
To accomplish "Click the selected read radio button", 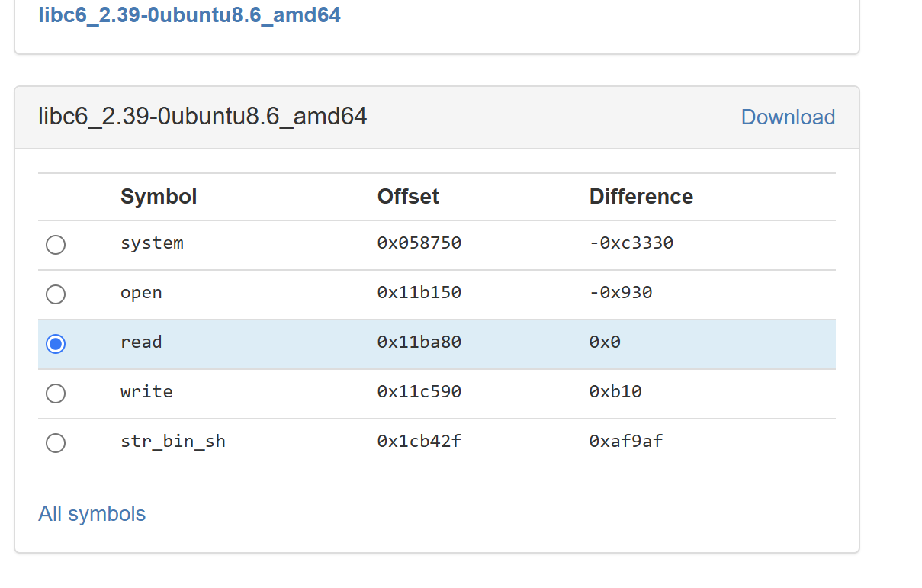I will coord(56,344).
